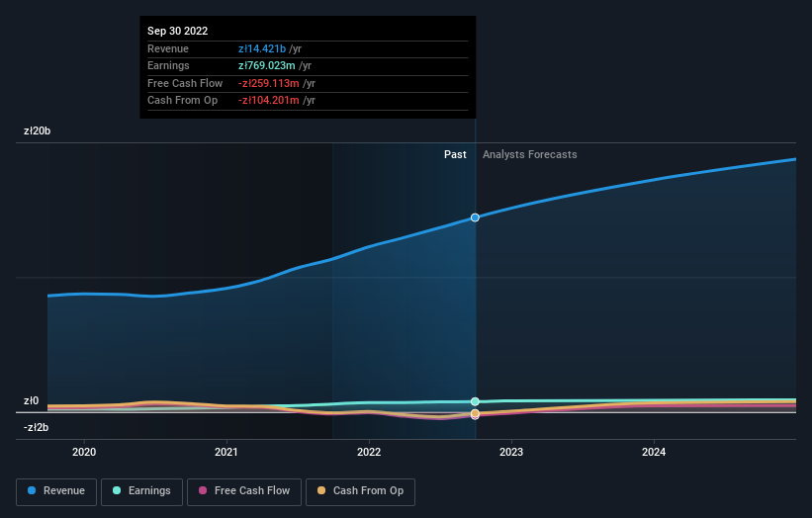
Task: Click the zł14.421b revenue value in tooltip
Action: (x=262, y=48)
